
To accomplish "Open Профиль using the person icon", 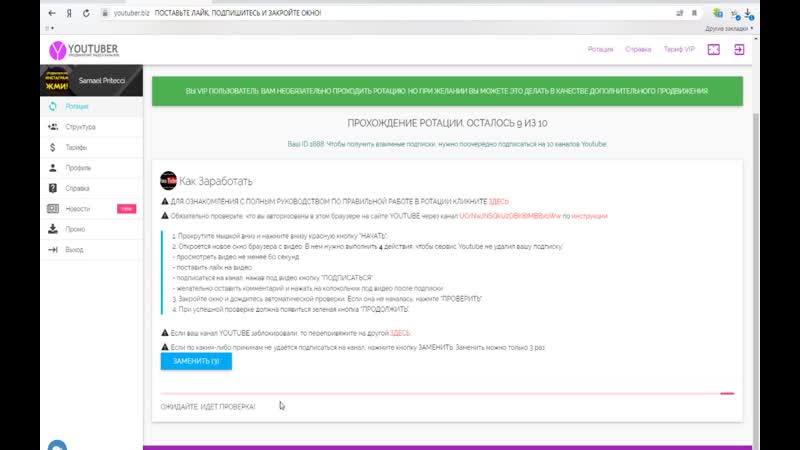I will point(53,168).
